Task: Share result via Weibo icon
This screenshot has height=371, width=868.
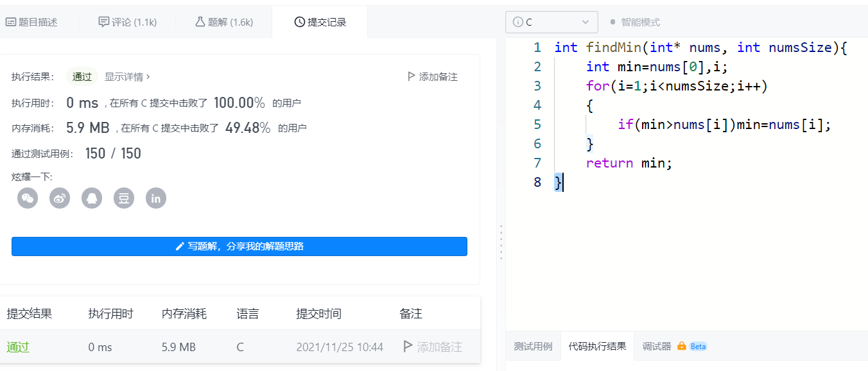Action: pos(60,198)
